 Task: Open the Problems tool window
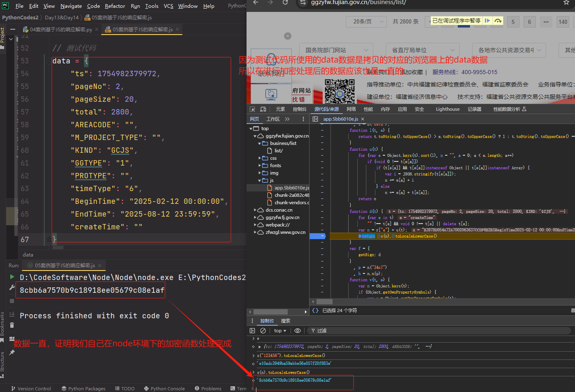[208, 388]
